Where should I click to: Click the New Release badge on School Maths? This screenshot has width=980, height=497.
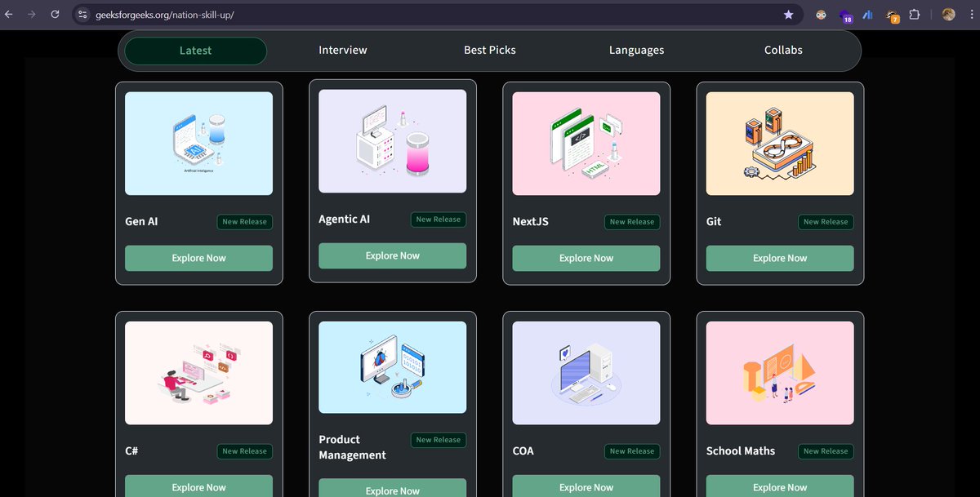(x=826, y=450)
